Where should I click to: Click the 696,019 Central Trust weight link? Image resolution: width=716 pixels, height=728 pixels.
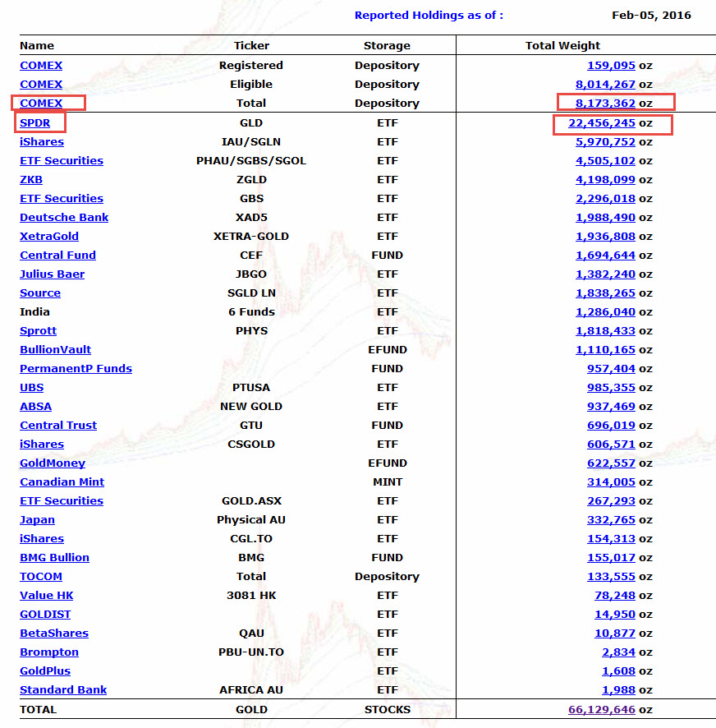[x=611, y=426]
